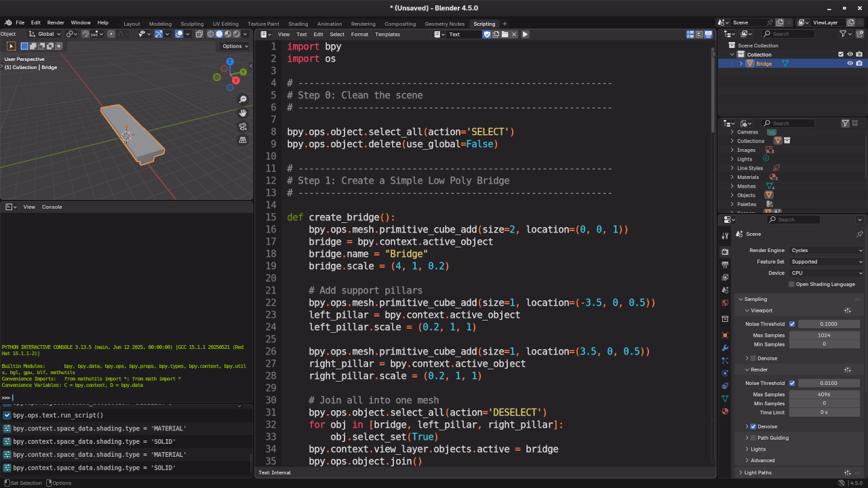Switch to rendered viewport shading
The width and height of the screenshot is (868, 488).
point(237,34)
